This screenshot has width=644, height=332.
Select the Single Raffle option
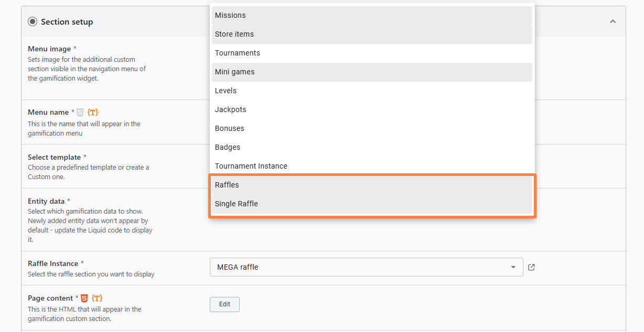click(372, 204)
